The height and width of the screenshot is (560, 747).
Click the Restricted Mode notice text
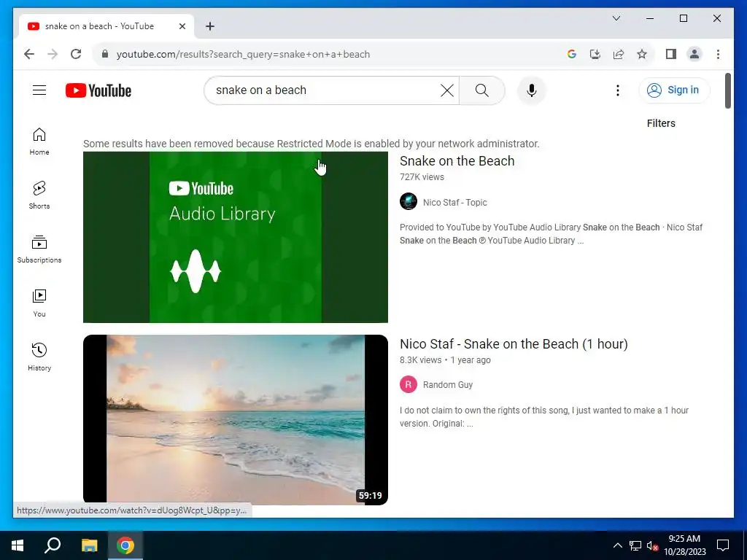pos(311,144)
